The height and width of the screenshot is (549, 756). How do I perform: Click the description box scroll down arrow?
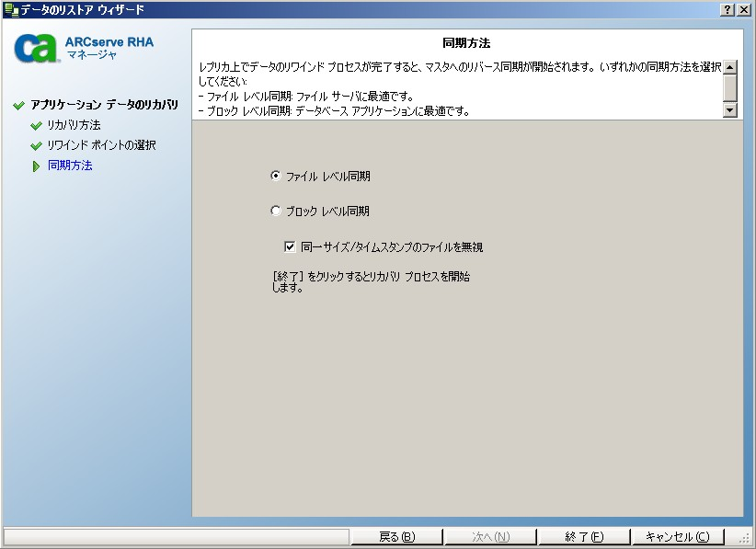pyautogui.click(x=730, y=110)
